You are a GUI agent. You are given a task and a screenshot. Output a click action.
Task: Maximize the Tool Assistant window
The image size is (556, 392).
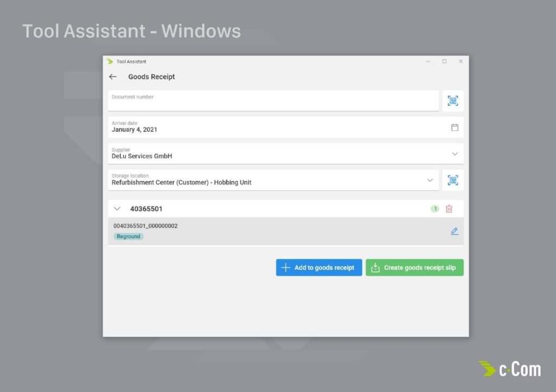(x=444, y=62)
